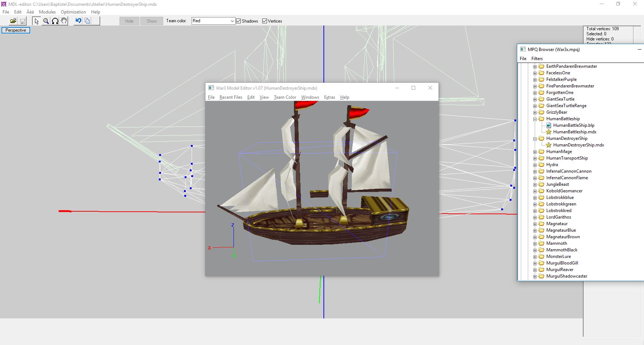The image size is (644, 345).
Task: Select HumanBattleShip.blp in tree
Action: click(574, 125)
